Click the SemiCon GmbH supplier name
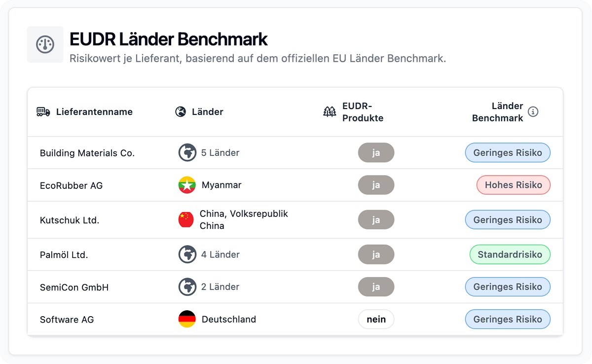Viewport: 592px width, 364px height. [x=74, y=287]
